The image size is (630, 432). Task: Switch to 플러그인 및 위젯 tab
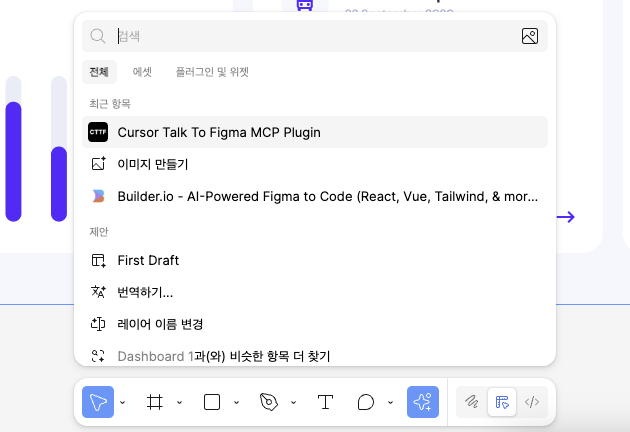pos(212,72)
